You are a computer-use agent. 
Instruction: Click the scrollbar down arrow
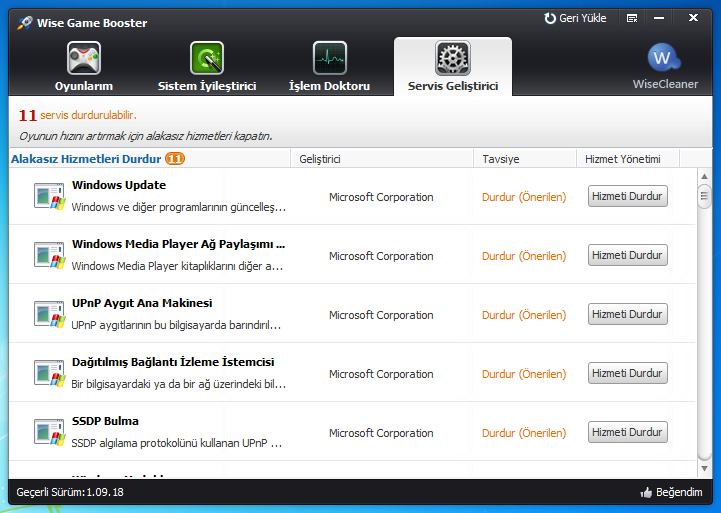(x=704, y=469)
